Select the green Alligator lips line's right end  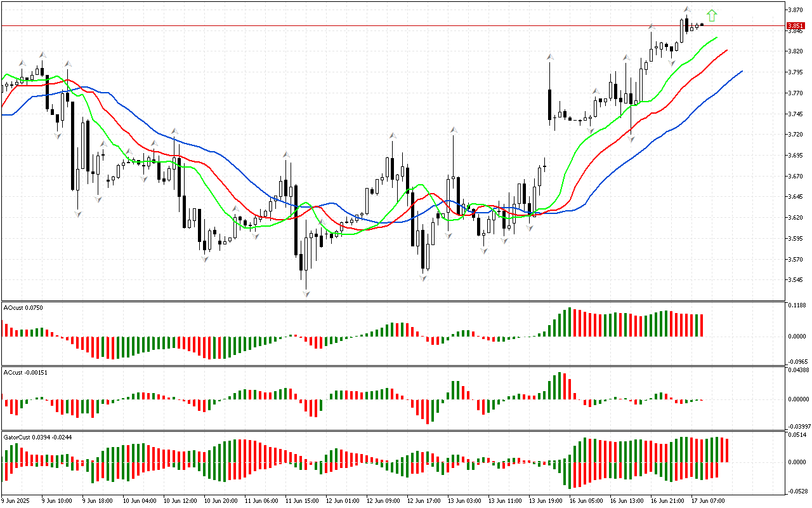point(716,37)
